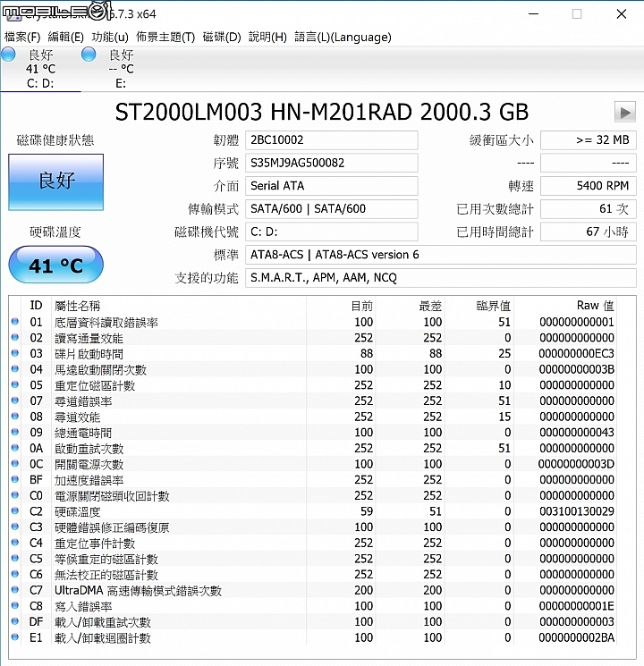Click the ATA8-ACS standard field

(441, 255)
